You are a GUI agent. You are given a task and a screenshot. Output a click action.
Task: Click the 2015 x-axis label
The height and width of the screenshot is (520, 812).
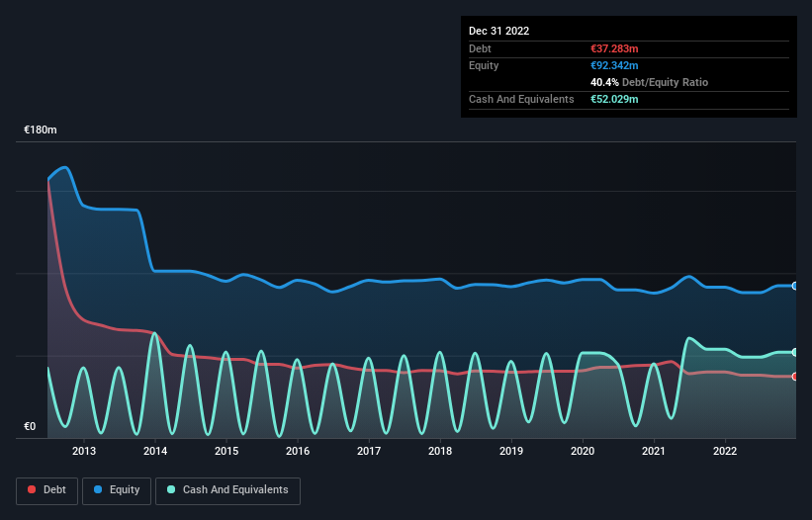[226, 451]
